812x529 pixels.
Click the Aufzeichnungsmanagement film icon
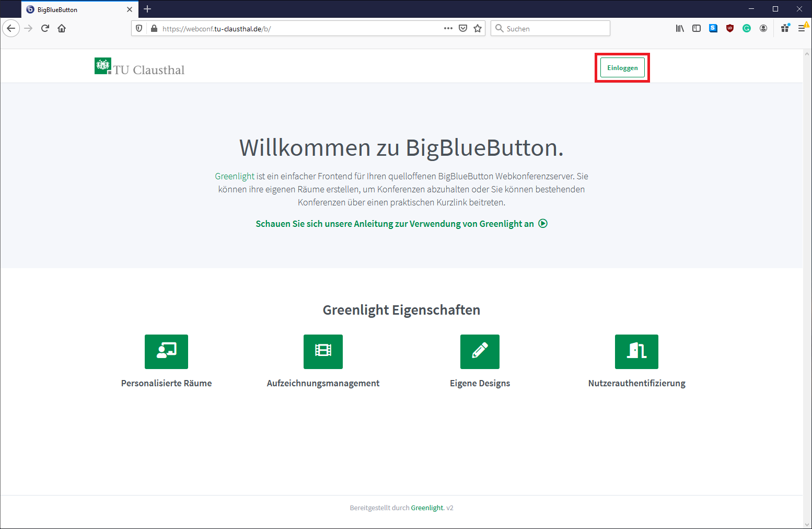[x=323, y=351]
